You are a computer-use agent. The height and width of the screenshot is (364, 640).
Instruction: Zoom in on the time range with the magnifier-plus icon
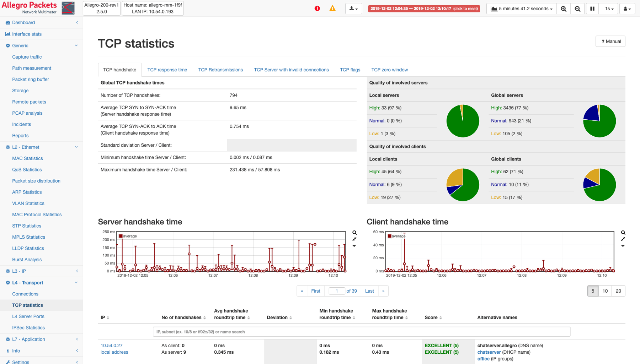(x=564, y=9)
